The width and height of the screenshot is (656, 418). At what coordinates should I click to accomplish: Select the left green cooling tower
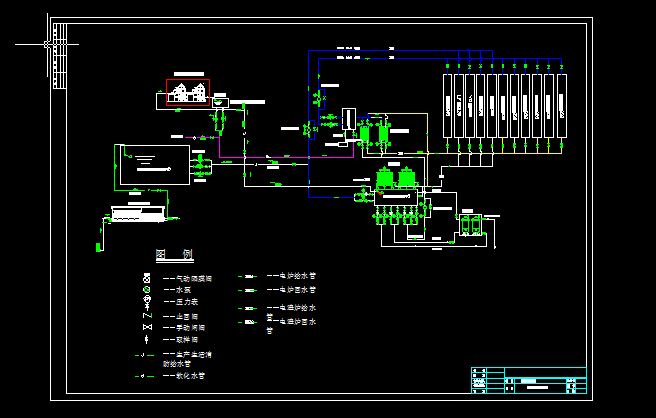[384, 178]
